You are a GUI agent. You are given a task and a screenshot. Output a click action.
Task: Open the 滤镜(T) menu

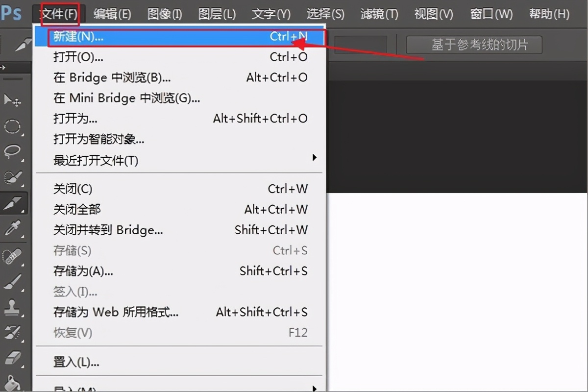(378, 14)
